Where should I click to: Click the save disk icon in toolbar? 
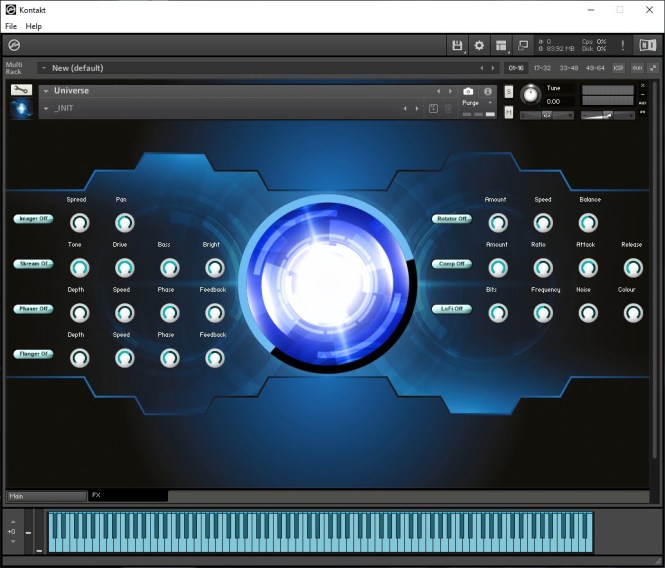click(x=457, y=45)
